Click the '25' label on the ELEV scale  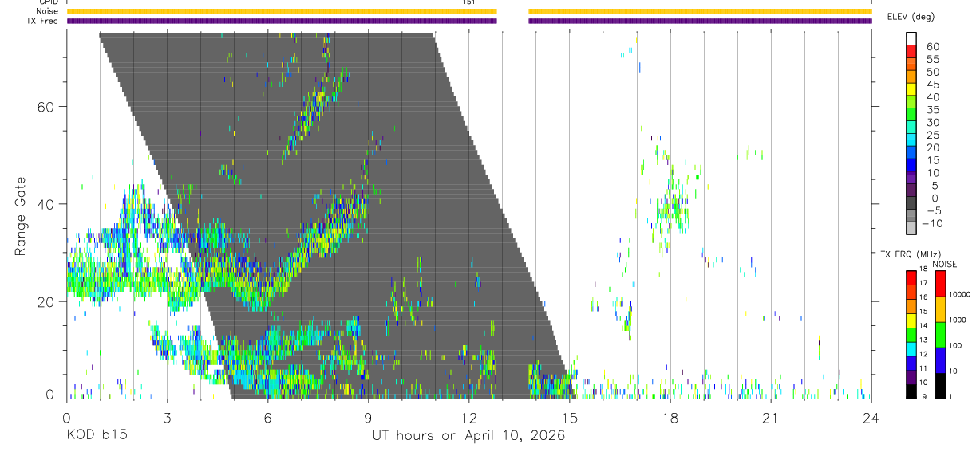tap(933, 136)
